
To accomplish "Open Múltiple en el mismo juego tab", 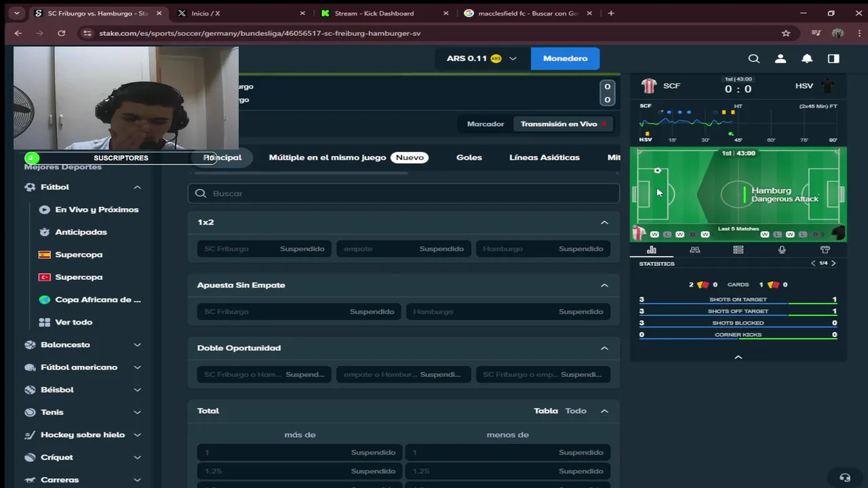I will tap(347, 157).
